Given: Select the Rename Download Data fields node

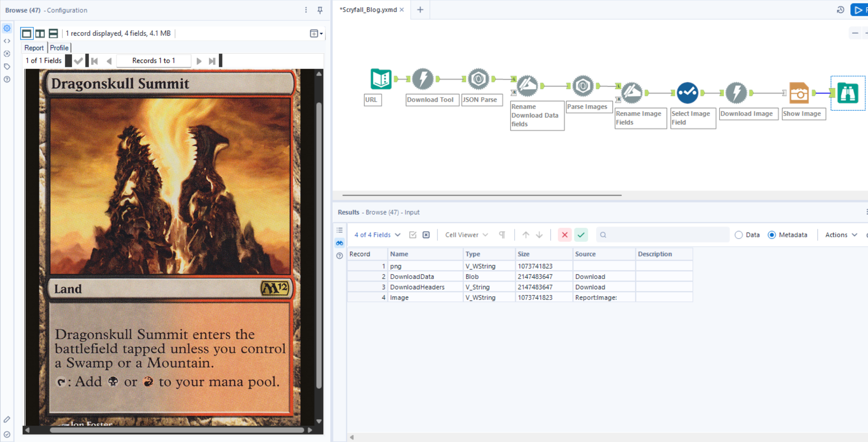Looking at the screenshot, I should 528,85.
